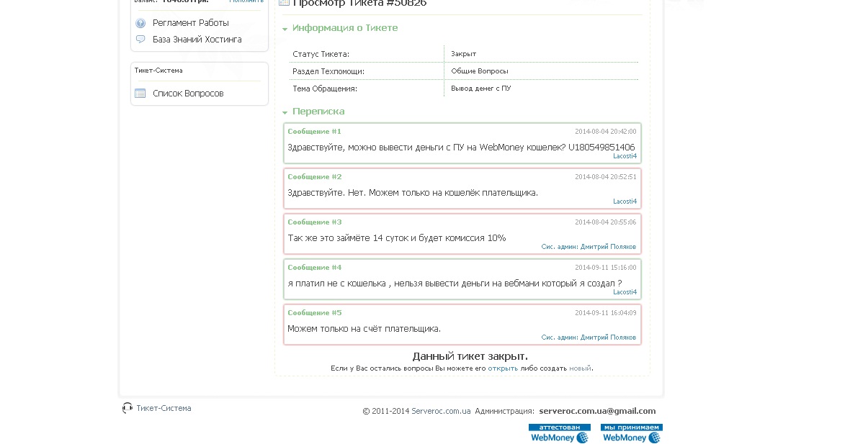
Task: Click the Данный тикет закрыт notice
Action: pyautogui.click(x=470, y=356)
